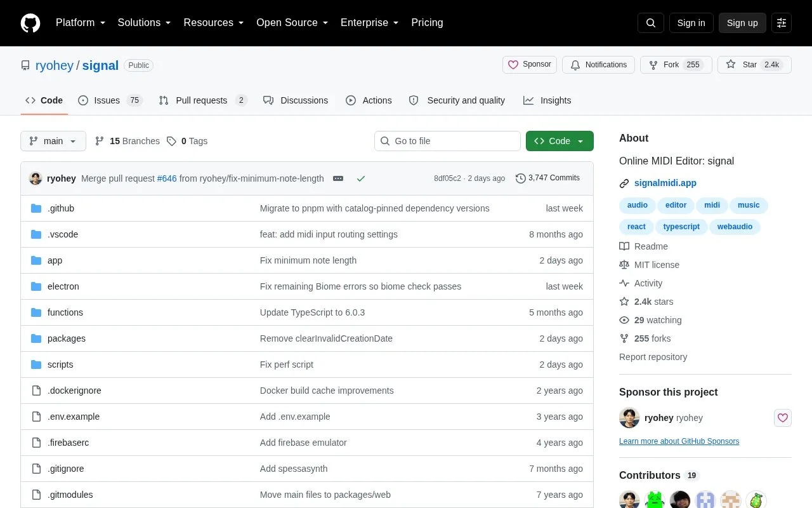Open the Insights tab

(547, 100)
